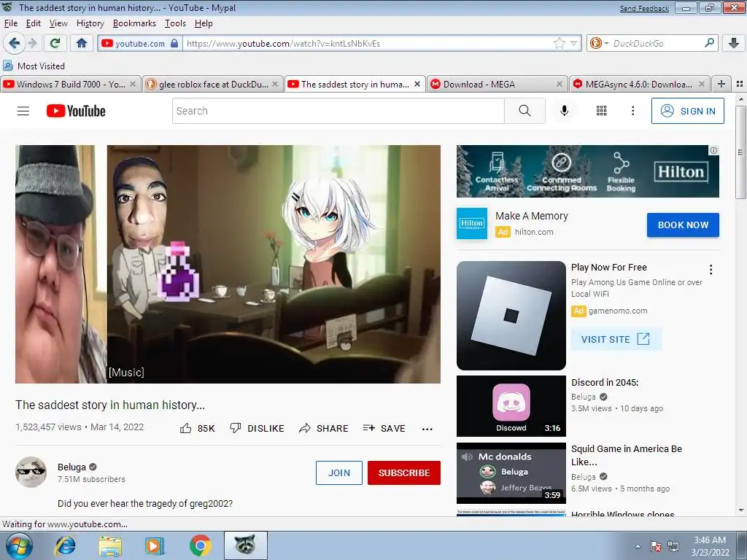Open the Edit menu
Image resolution: width=747 pixels, height=560 pixels.
coord(34,23)
